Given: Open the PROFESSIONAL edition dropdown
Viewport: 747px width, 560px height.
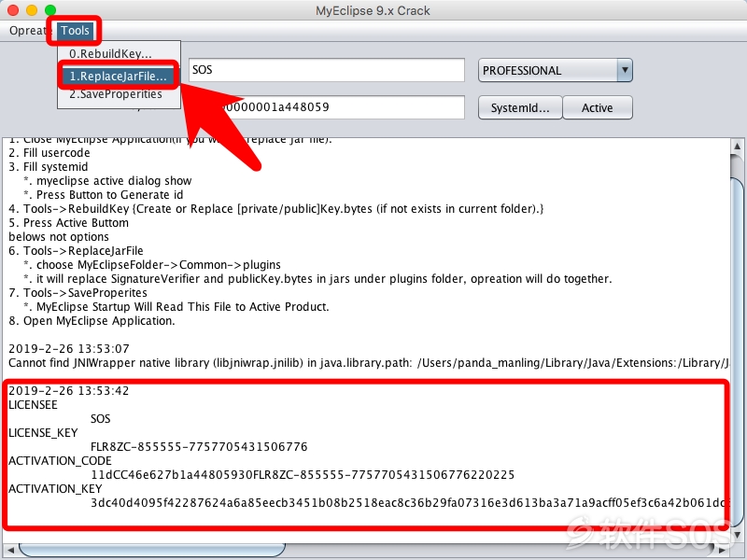Looking at the screenshot, I should pyautogui.click(x=555, y=71).
